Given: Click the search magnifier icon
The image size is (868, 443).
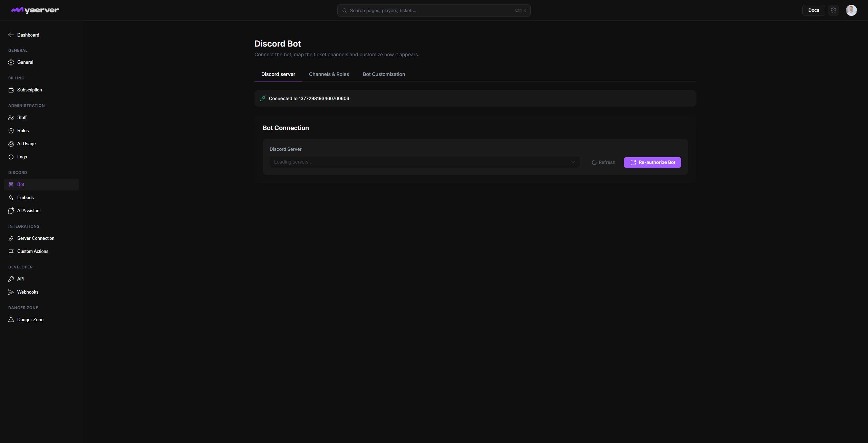Looking at the screenshot, I should coord(345,10).
